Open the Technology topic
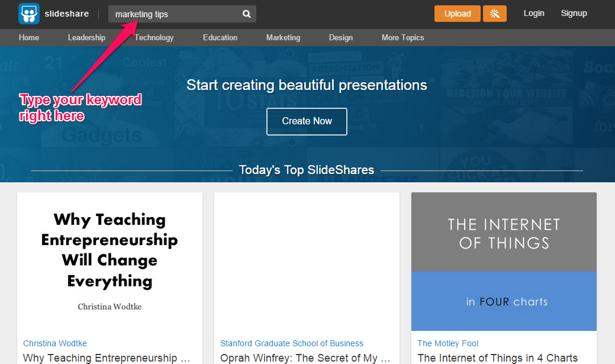Viewport: 615px width, 364px height. tap(154, 38)
